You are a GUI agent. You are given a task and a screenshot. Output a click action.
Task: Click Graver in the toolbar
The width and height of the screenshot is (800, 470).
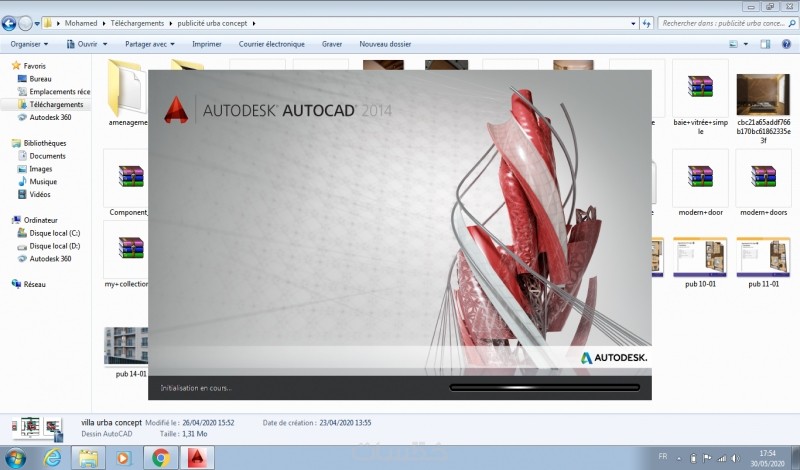click(332, 44)
